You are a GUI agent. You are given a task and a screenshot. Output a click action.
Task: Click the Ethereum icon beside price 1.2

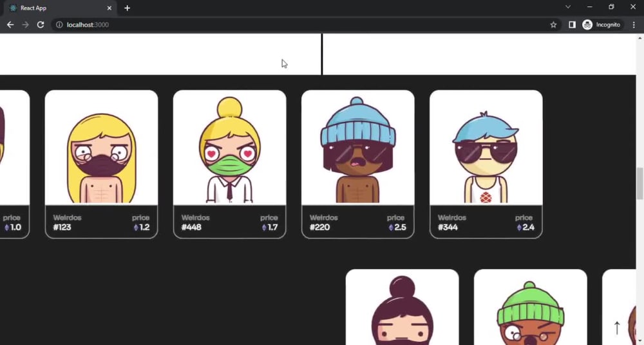[136, 228]
